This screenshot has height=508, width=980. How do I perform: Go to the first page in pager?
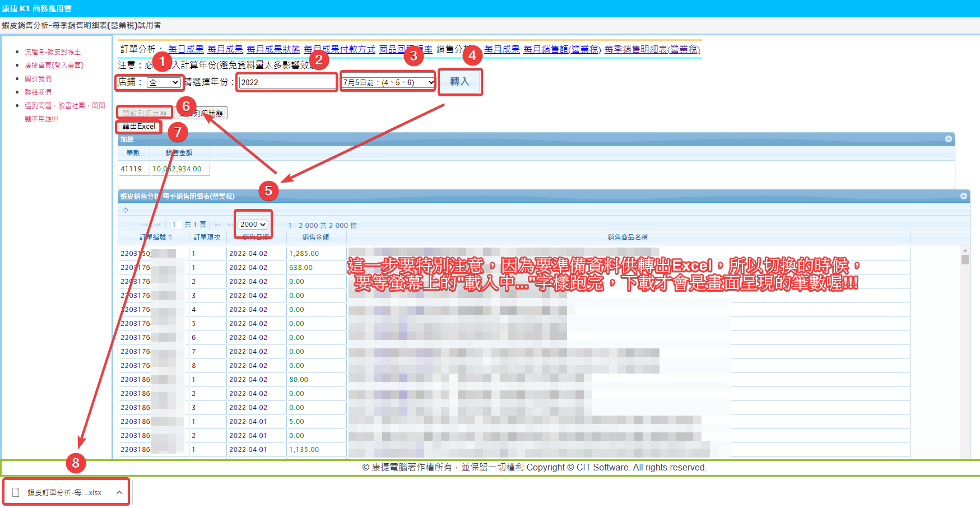coord(145,225)
